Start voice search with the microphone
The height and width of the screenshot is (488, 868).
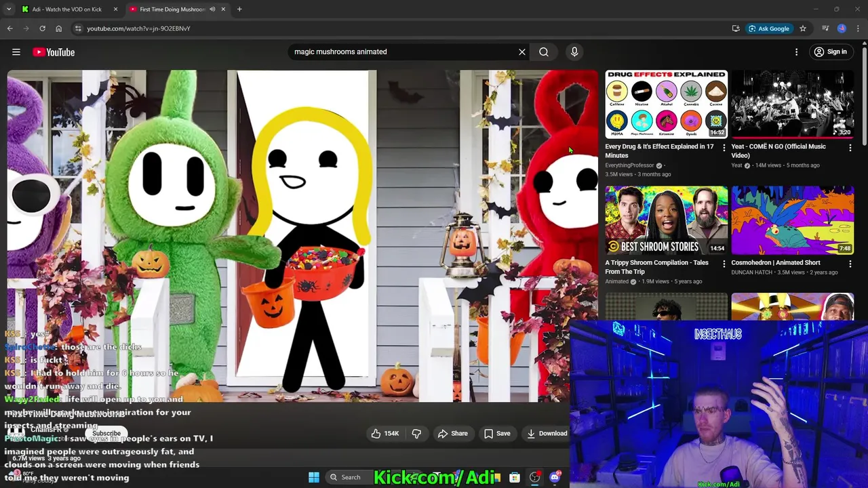click(x=574, y=52)
